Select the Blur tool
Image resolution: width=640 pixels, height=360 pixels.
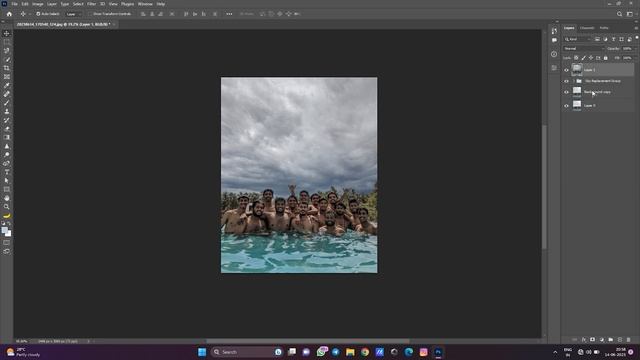(7, 146)
